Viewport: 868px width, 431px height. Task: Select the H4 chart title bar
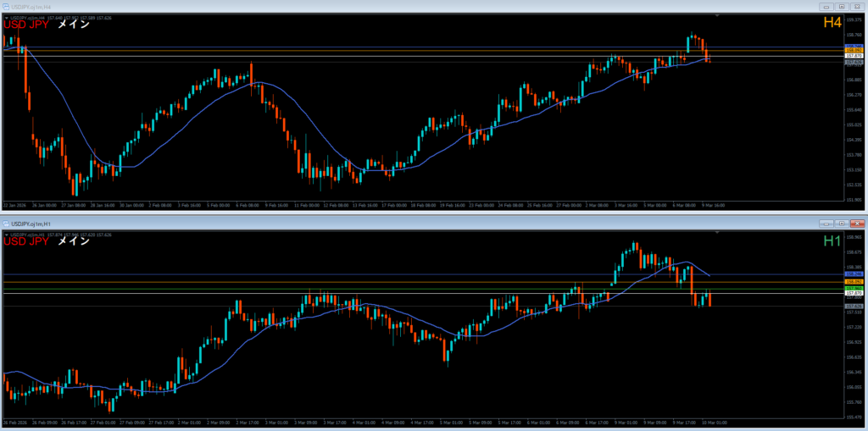pos(339,6)
